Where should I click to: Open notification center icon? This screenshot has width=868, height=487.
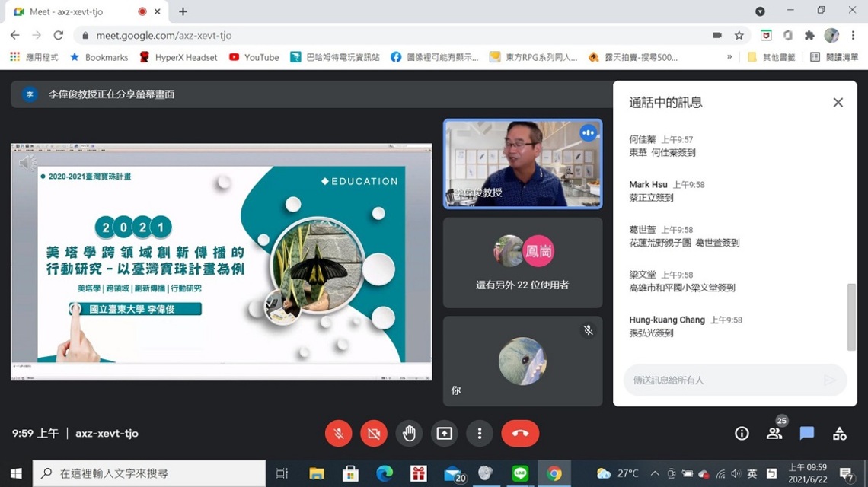click(x=847, y=474)
